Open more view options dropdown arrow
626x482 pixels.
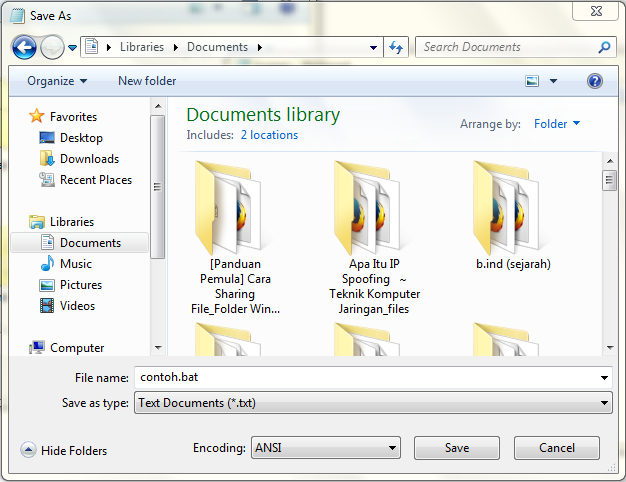click(553, 81)
